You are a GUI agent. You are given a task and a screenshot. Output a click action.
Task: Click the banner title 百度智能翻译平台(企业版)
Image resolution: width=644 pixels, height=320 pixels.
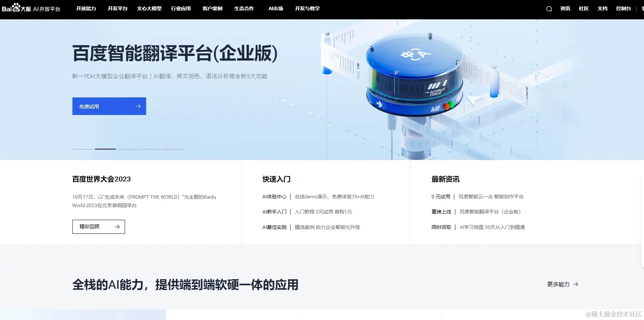[175, 53]
